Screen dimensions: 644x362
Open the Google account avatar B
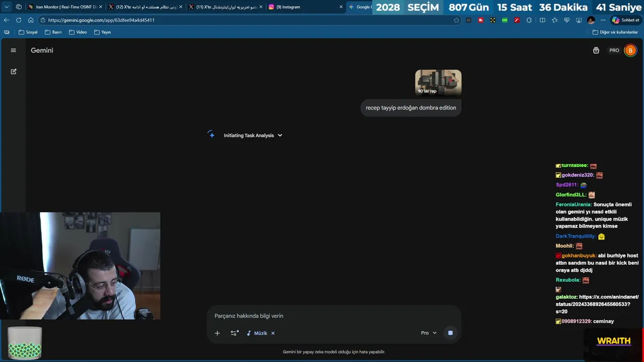630,50
